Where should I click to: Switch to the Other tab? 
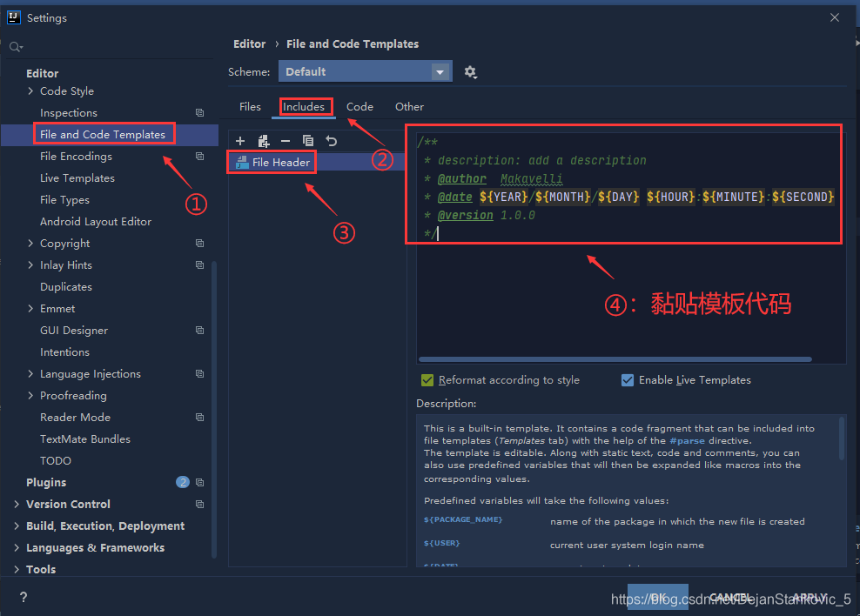[x=409, y=107]
